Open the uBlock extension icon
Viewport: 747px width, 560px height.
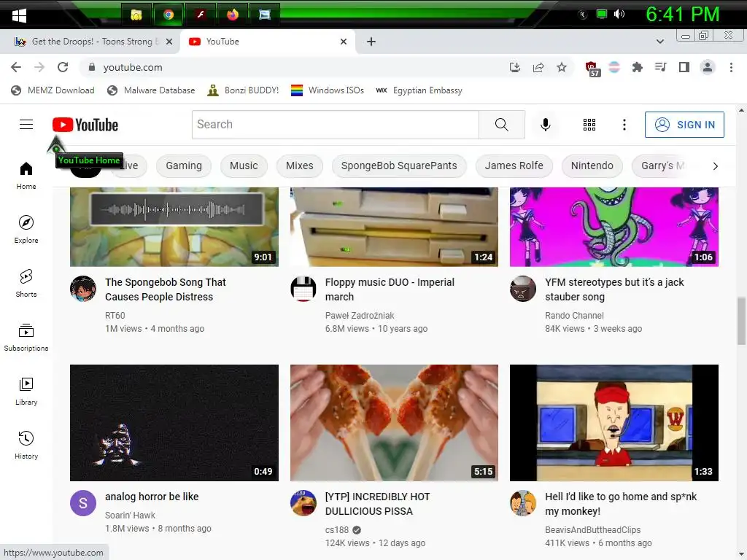pos(592,69)
